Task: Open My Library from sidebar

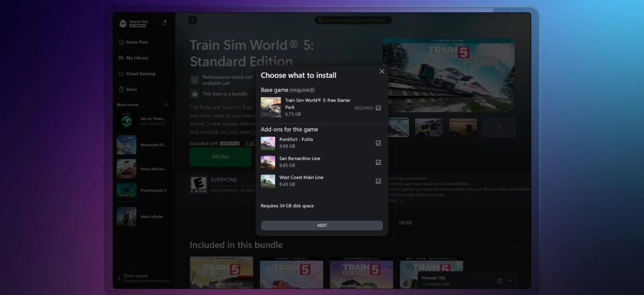Action: (137, 58)
